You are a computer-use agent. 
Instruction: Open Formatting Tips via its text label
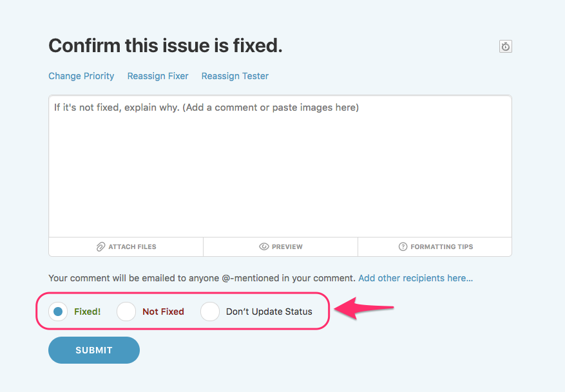(442, 247)
